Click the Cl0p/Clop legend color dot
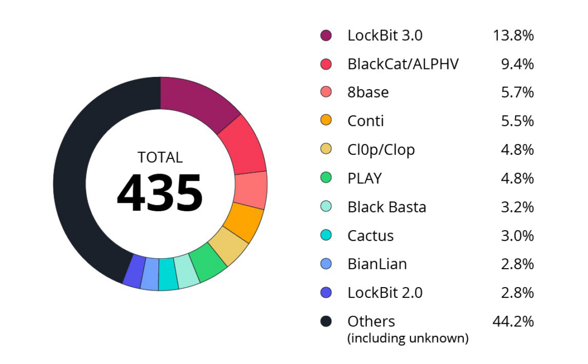The image size is (588, 364). coord(326,149)
